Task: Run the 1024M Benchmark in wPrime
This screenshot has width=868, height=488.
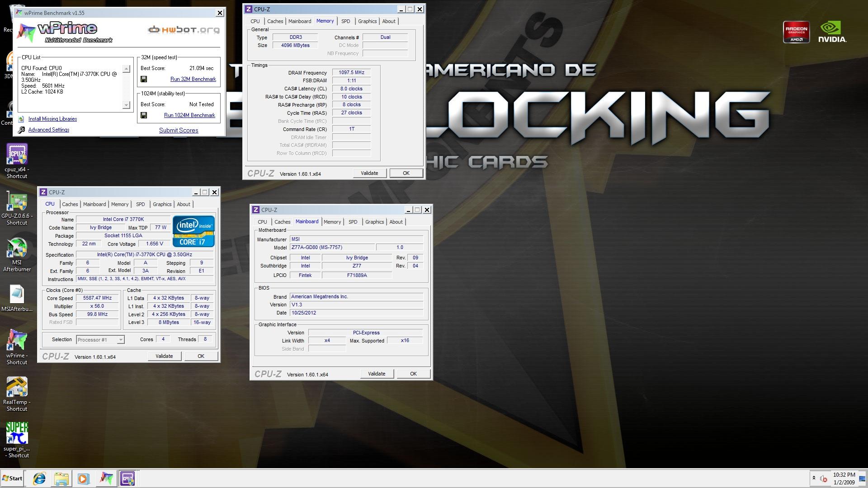Action: [x=189, y=115]
